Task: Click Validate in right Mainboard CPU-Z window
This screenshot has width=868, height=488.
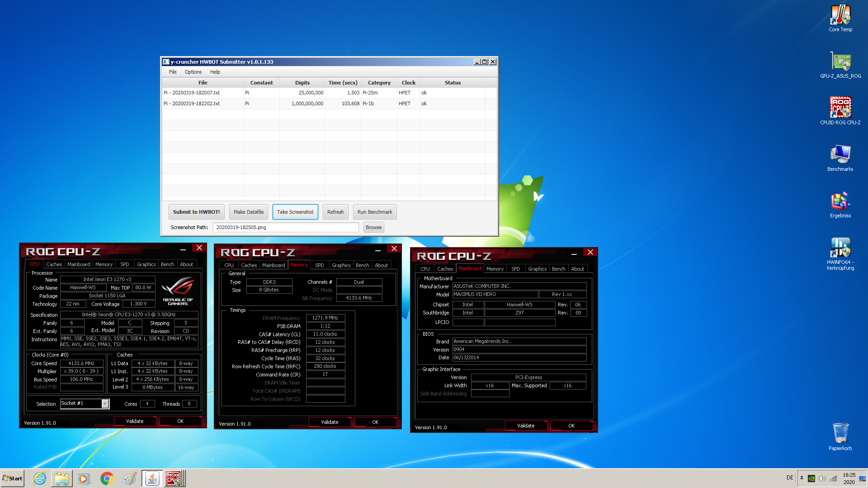Action: pos(526,426)
